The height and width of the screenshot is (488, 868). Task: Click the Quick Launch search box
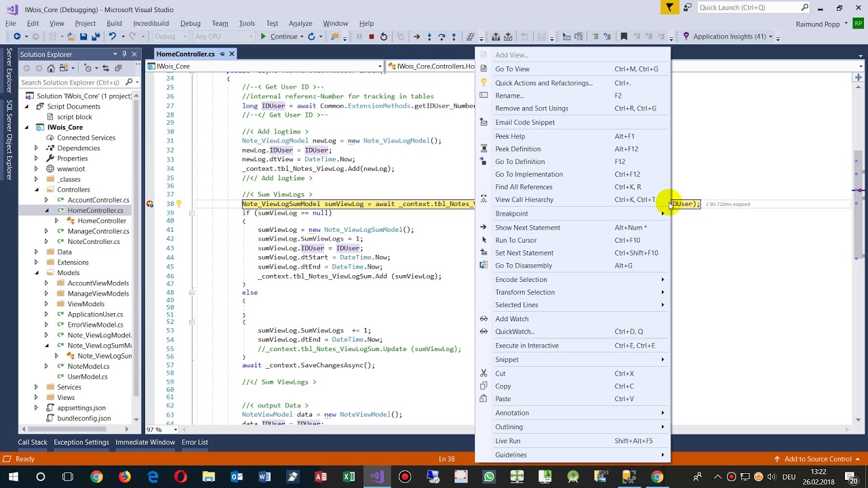753,7
